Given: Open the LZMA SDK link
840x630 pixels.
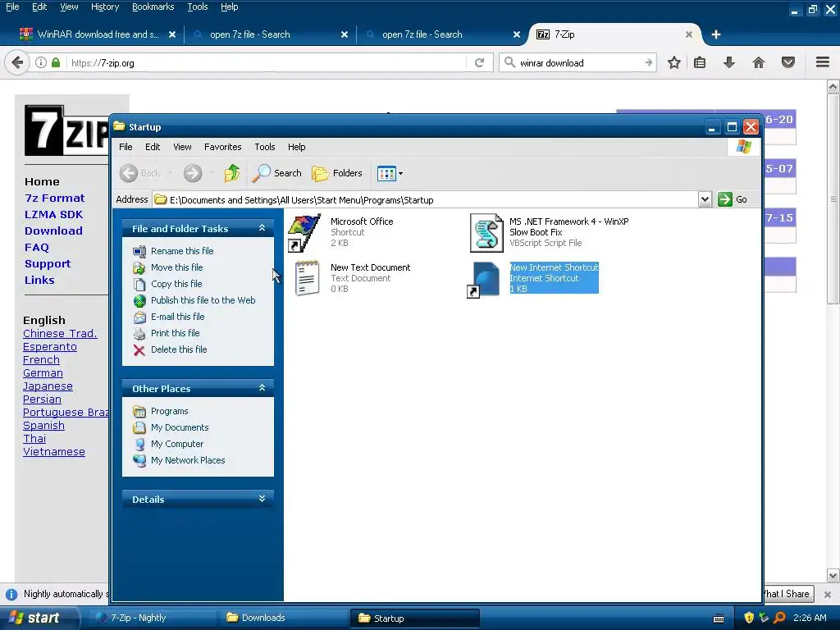Looking at the screenshot, I should (53, 214).
